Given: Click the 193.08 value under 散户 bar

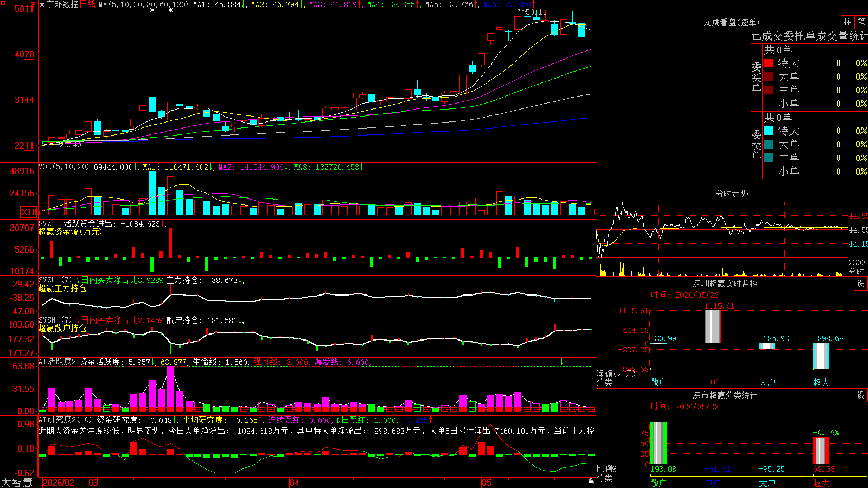Looking at the screenshot, I should pos(663,469).
